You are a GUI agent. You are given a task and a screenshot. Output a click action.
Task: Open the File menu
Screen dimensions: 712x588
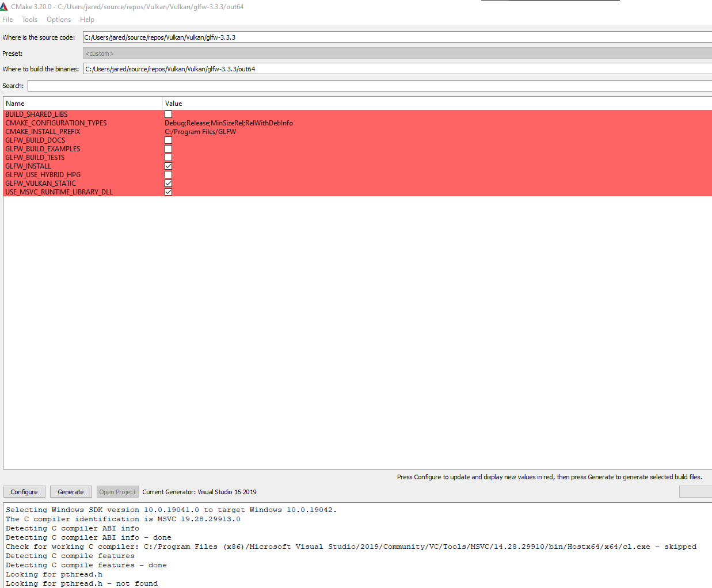tap(7, 20)
